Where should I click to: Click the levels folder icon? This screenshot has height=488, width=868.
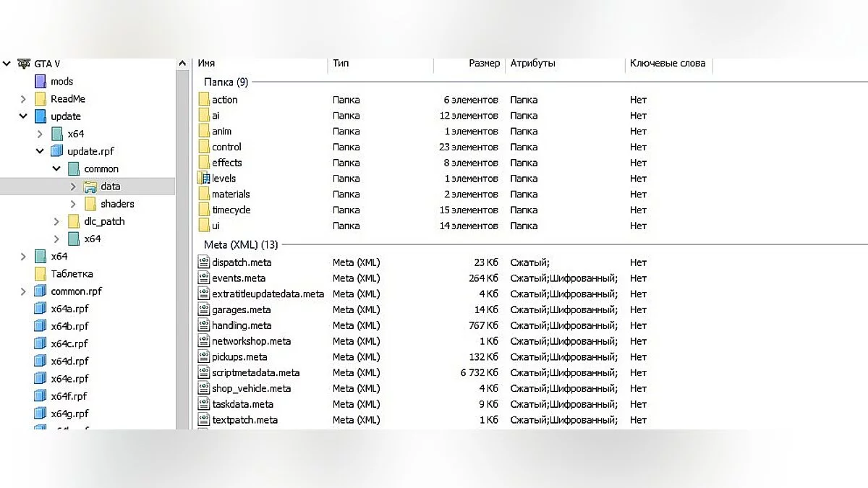click(x=204, y=179)
